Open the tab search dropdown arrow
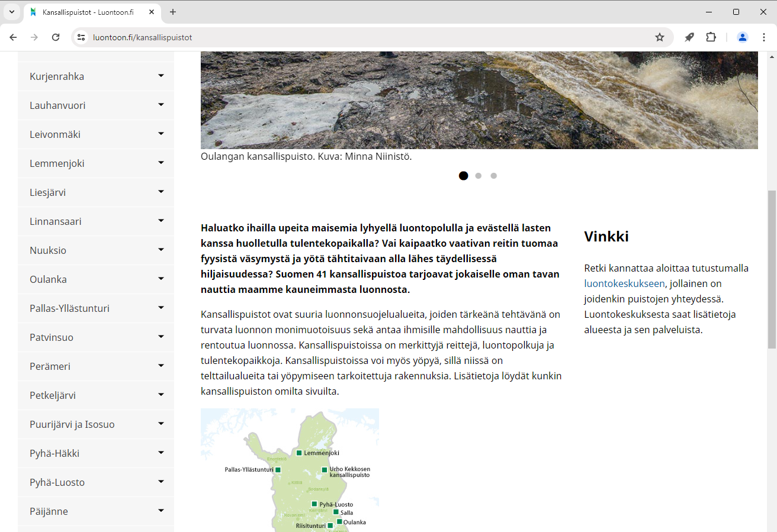This screenshot has width=777, height=532. click(x=11, y=12)
